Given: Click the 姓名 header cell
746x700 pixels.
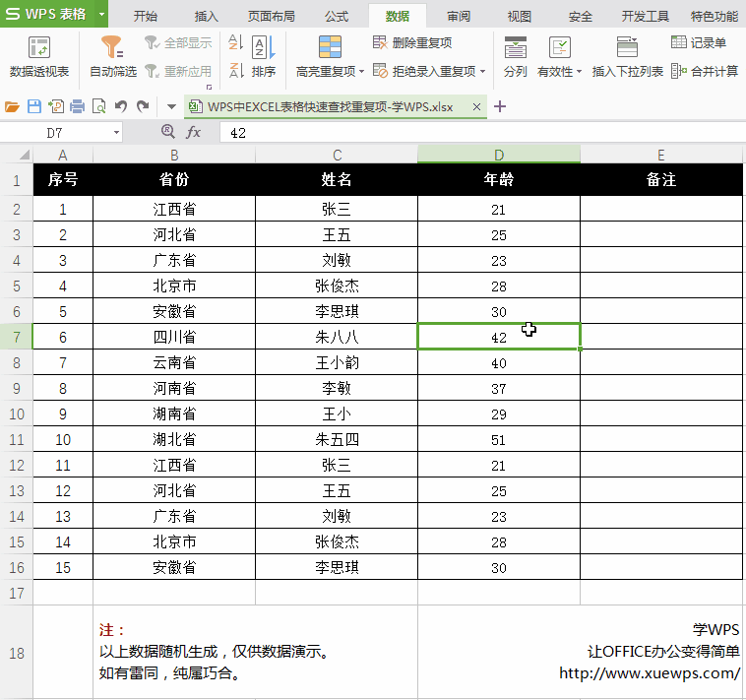Looking at the screenshot, I should tap(337, 179).
